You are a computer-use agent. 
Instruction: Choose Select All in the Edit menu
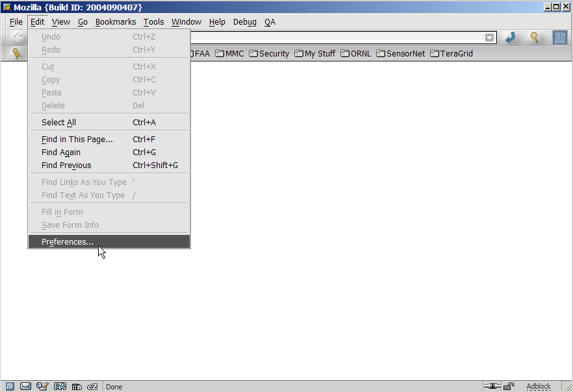tap(109, 122)
